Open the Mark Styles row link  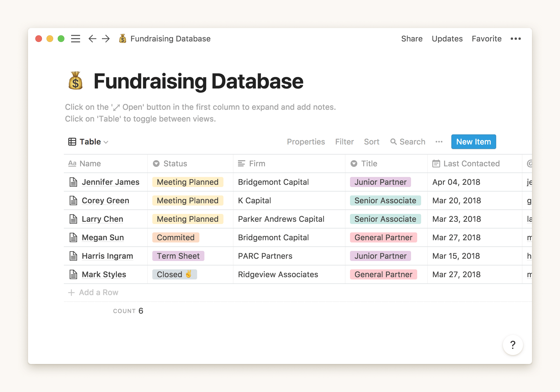point(104,274)
